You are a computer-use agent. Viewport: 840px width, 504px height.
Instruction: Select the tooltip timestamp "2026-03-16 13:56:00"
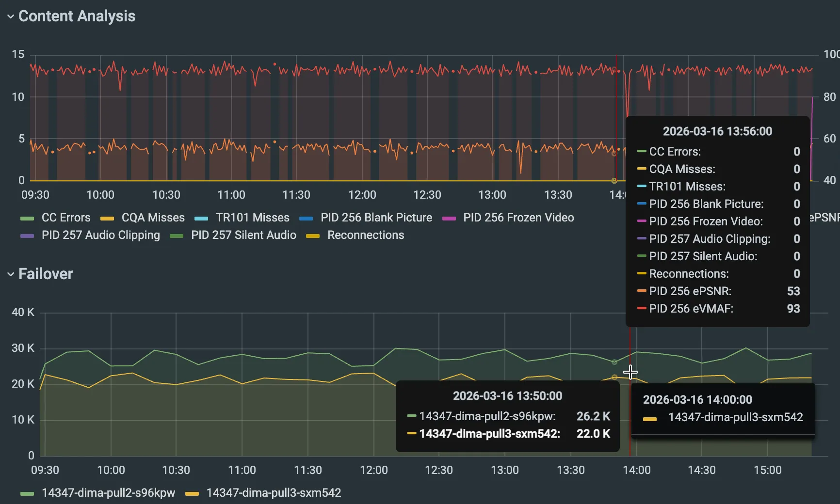tap(718, 131)
